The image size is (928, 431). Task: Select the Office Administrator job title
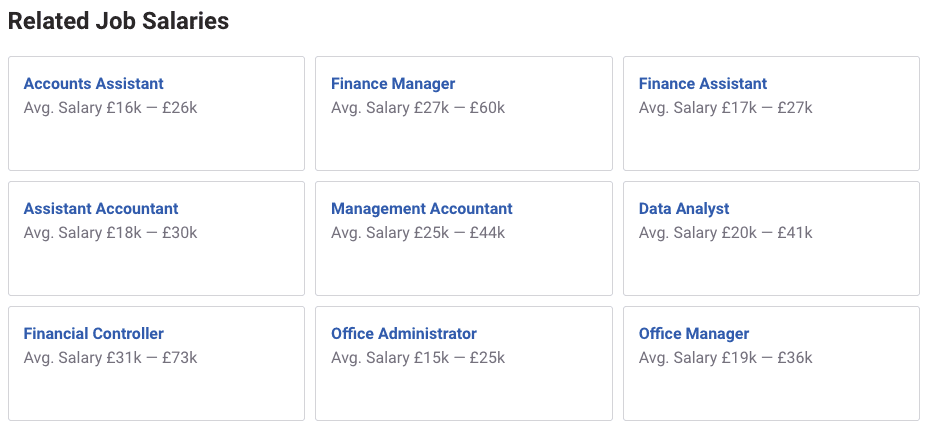coord(404,334)
